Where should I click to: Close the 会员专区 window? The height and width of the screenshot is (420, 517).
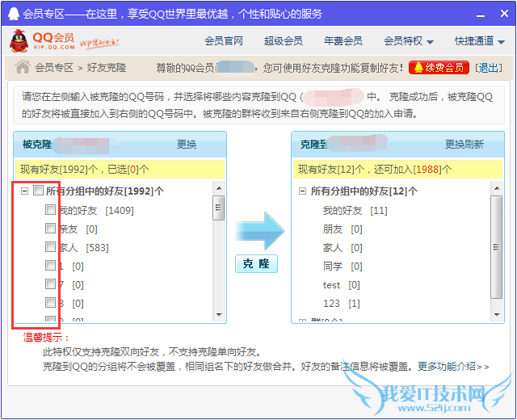pyautogui.click(x=504, y=14)
